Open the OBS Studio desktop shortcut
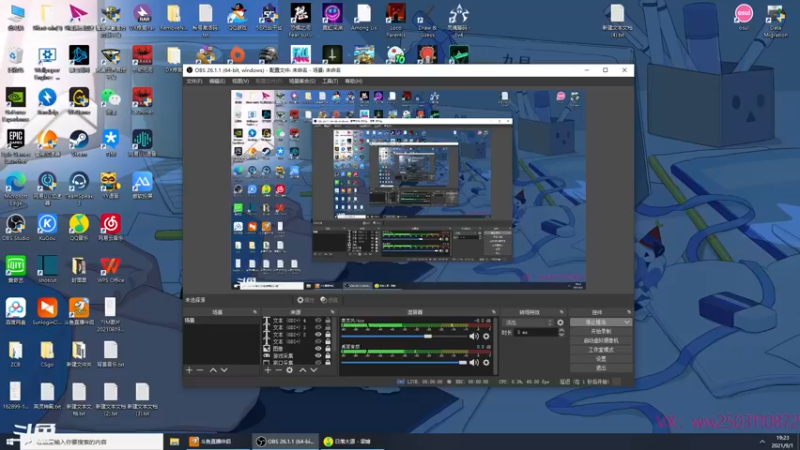The width and height of the screenshot is (800, 450). 16,228
